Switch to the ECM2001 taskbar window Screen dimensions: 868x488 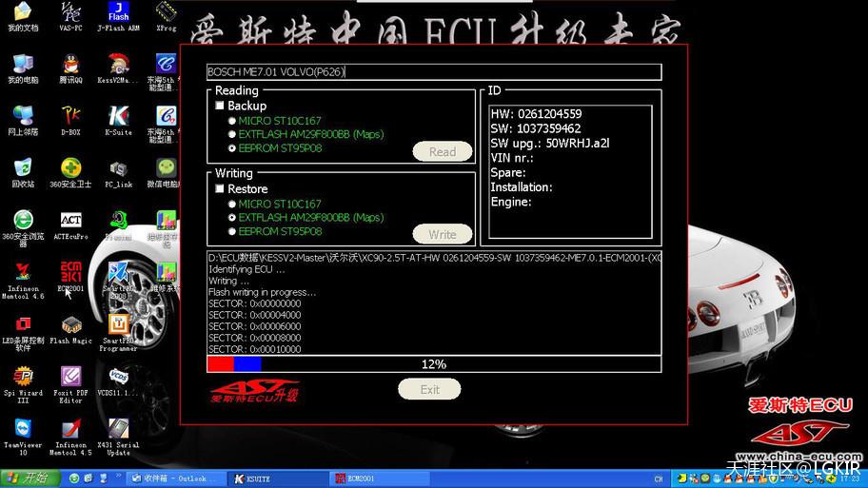pos(380,478)
